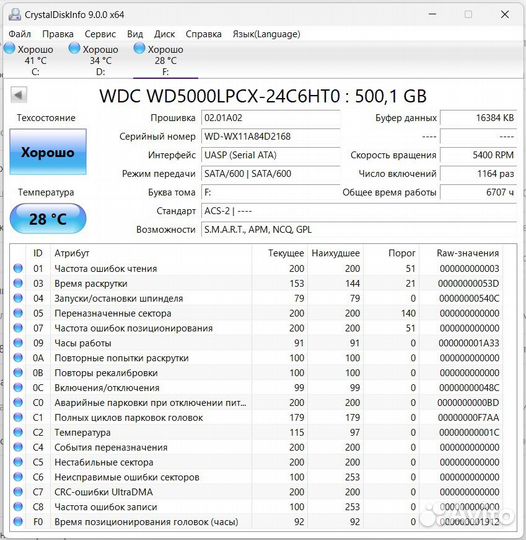
Task: Click the Наихудшее column header
Action: click(336, 253)
